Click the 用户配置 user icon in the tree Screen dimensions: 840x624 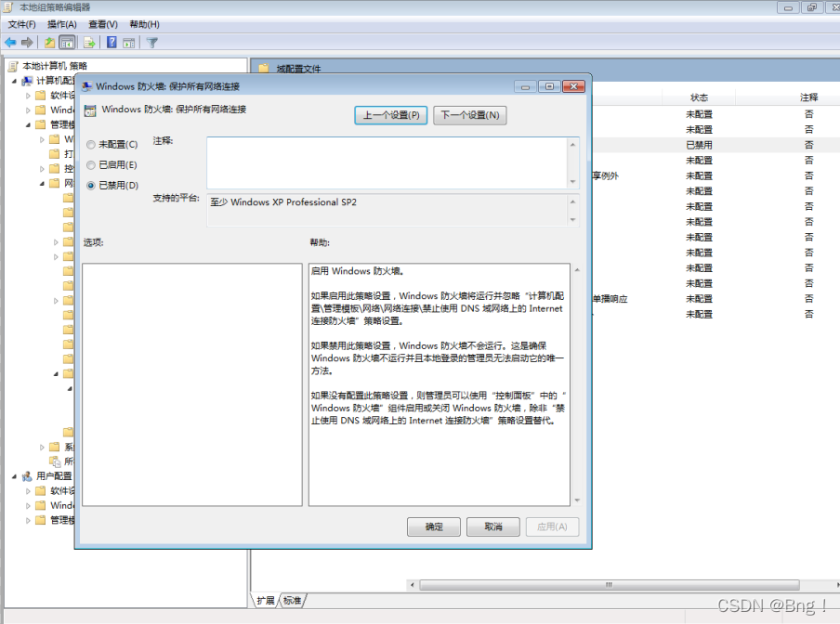27,475
